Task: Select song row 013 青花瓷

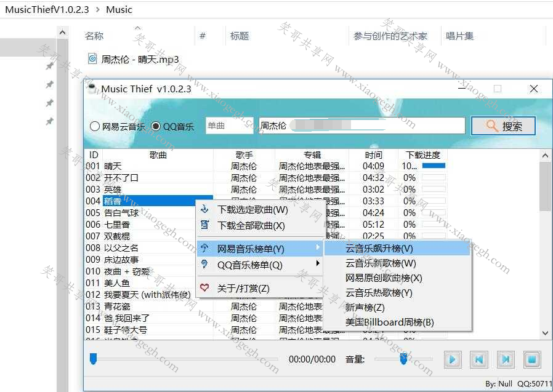Action: click(203, 306)
